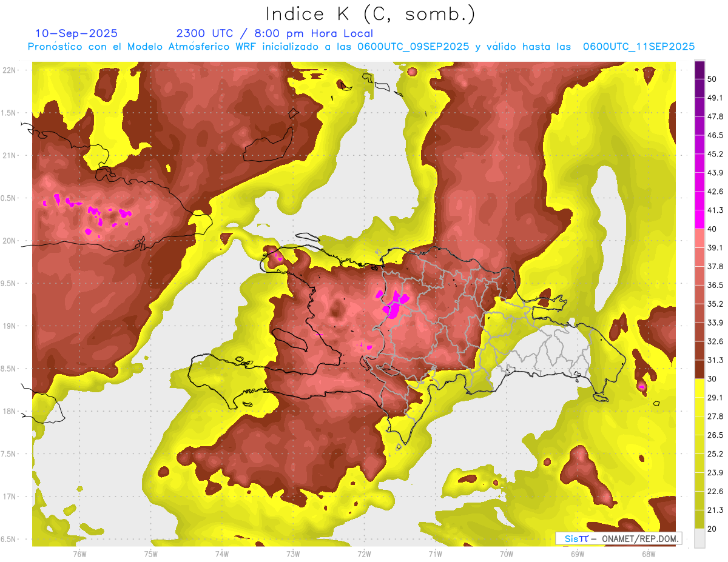Click the "29.1" colorbar label
Image resolution: width=728 pixels, height=562 pixels.
[x=715, y=398]
